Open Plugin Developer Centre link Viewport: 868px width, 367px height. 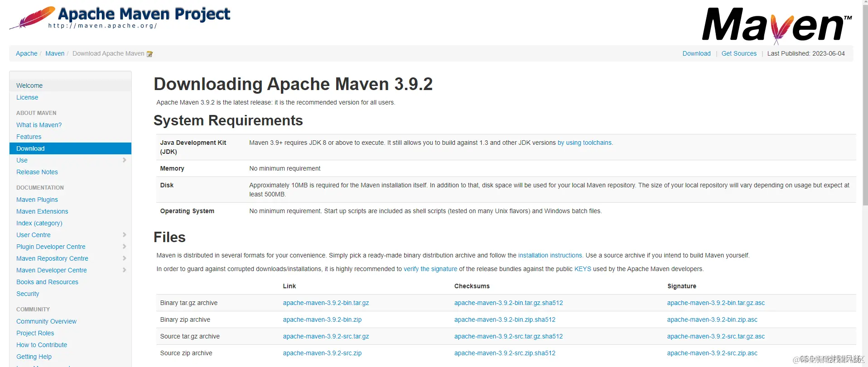pos(51,247)
